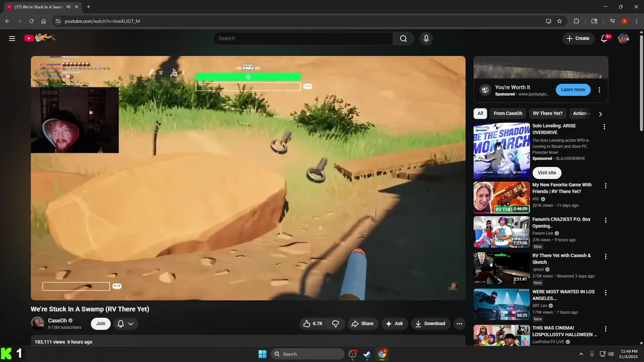Dislike the video with thumbs down
This screenshot has width=644, height=362.
[x=336, y=324]
